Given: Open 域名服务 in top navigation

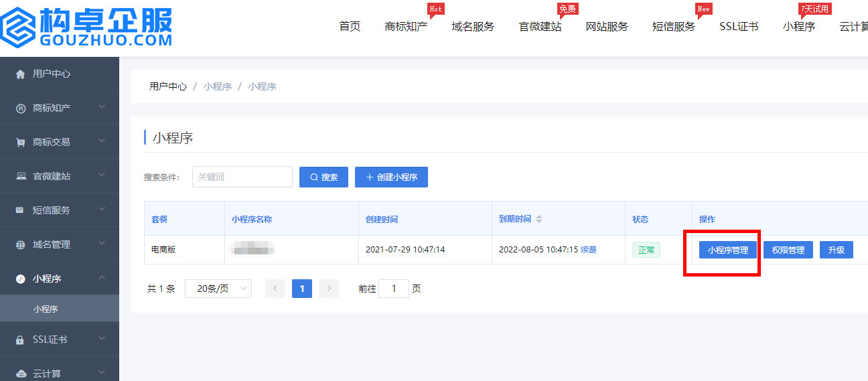Looking at the screenshot, I should 473,27.
